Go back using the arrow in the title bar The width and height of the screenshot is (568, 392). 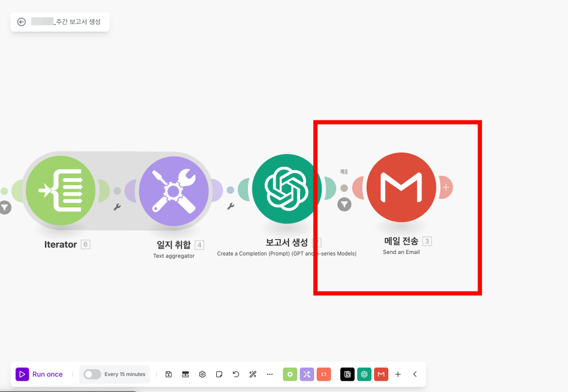pos(21,22)
